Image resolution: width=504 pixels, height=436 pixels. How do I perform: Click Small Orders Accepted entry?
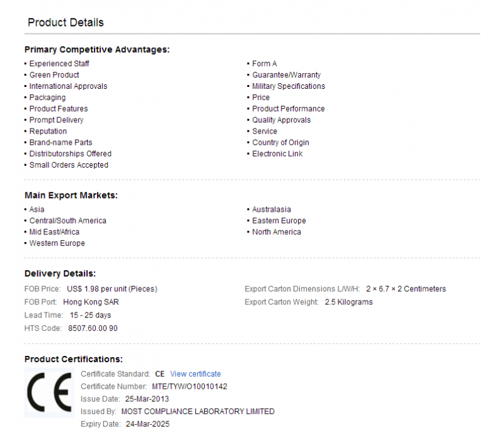click(x=69, y=165)
